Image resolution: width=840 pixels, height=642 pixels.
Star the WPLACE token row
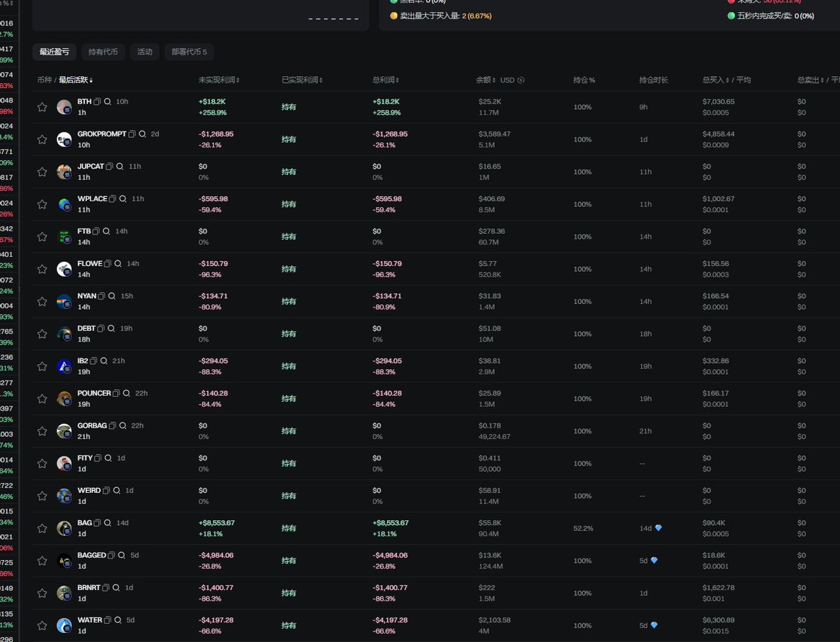(42, 204)
